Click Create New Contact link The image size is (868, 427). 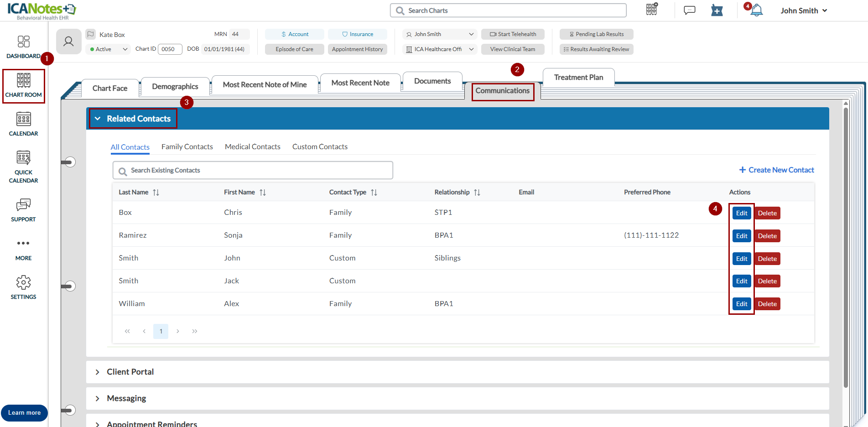777,170
